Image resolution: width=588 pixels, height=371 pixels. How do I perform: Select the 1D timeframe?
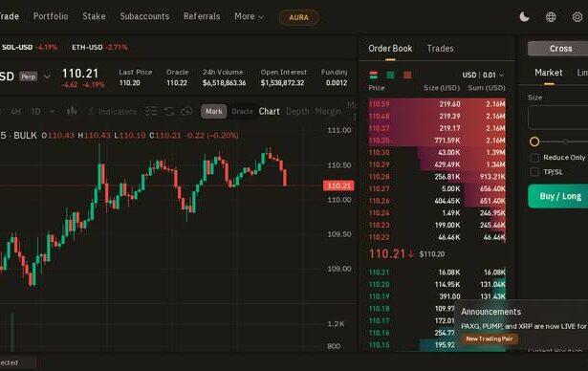tap(35, 112)
